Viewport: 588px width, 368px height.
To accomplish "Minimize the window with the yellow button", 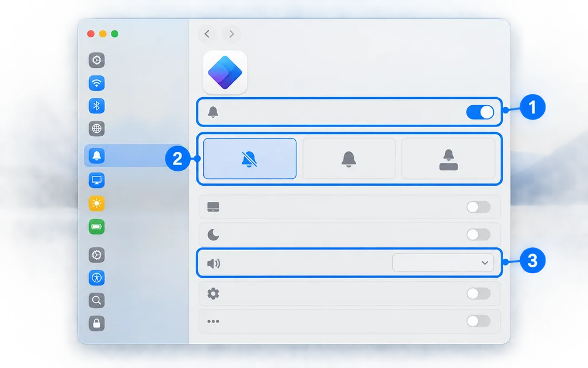I will (x=103, y=34).
